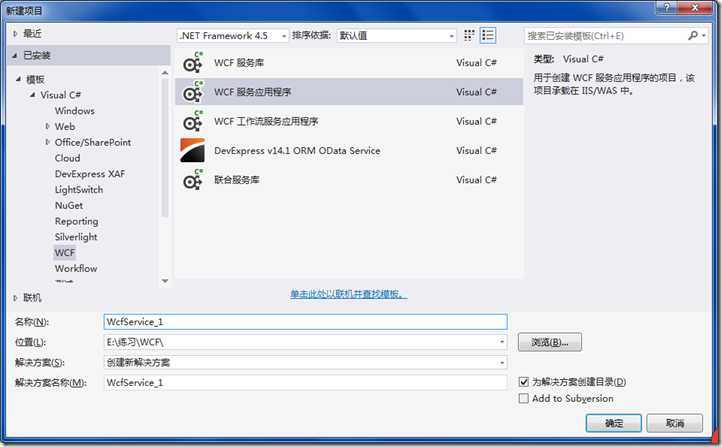Select WCF category
The image size is (722, 447).
(x=64, y=252)
